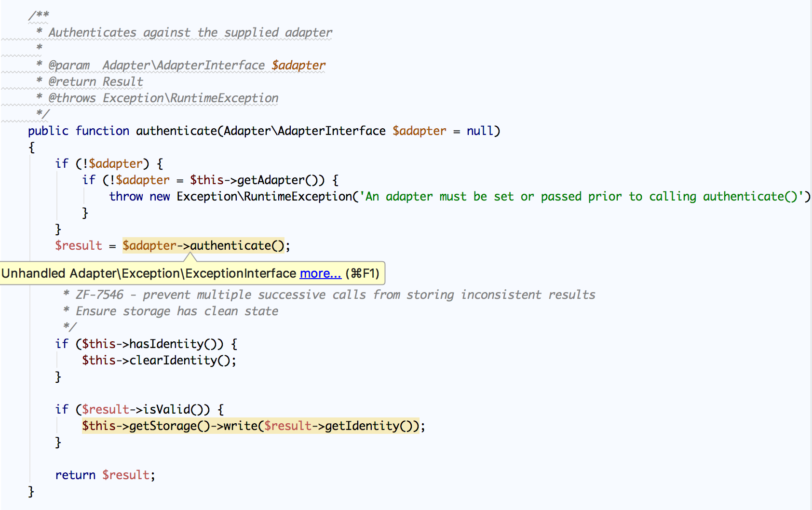The height and width of the screenshot is (510, 812).
Task: Click $result variable being assigned from authenticate()
Action: [79, 245]
